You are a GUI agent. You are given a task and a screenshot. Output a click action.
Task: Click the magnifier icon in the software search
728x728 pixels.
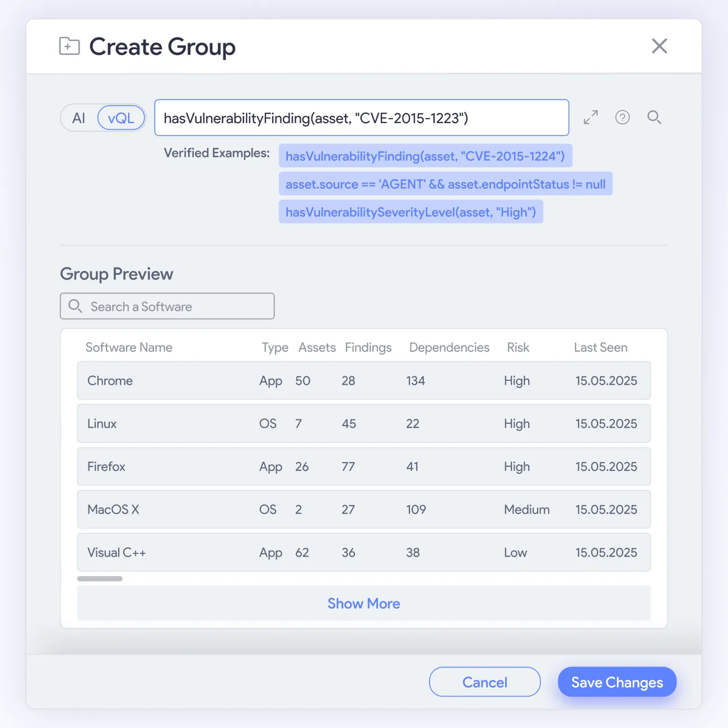click(75, 306)
